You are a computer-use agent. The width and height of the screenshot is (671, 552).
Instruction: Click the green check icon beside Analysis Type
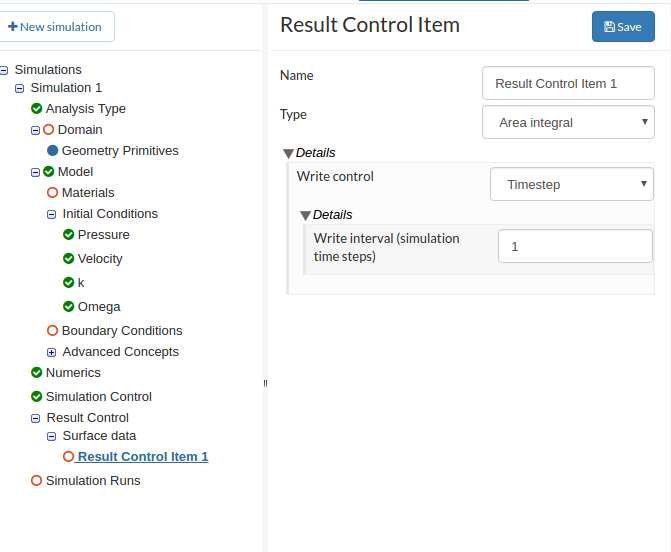coord(37,108)
